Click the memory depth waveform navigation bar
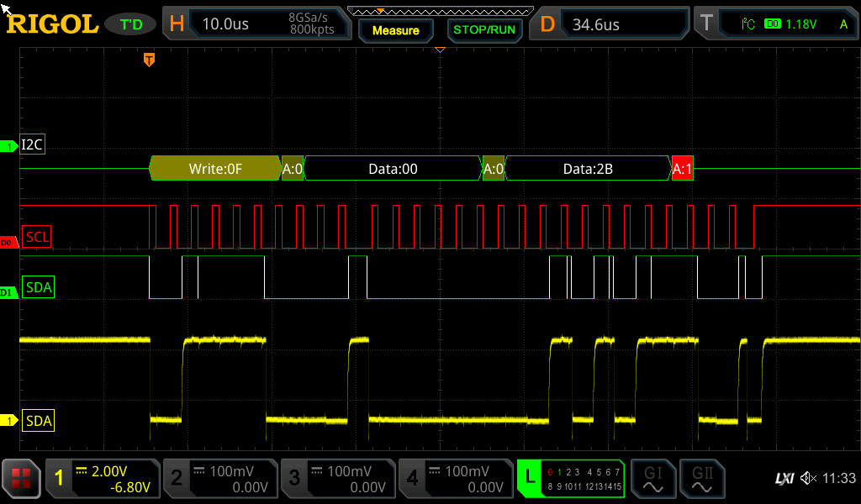861x504 pixels. coord(441,11)
